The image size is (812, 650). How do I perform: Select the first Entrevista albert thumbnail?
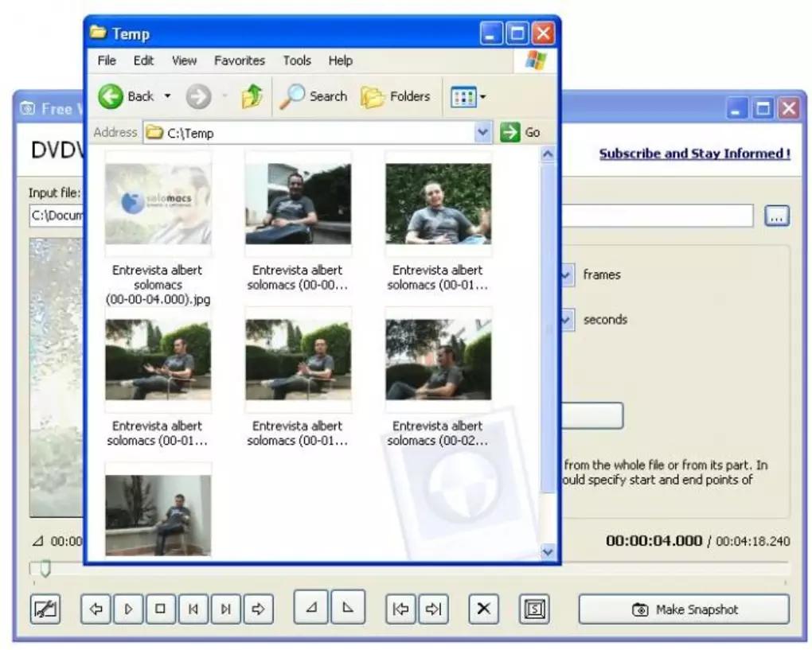pos(158,204)
